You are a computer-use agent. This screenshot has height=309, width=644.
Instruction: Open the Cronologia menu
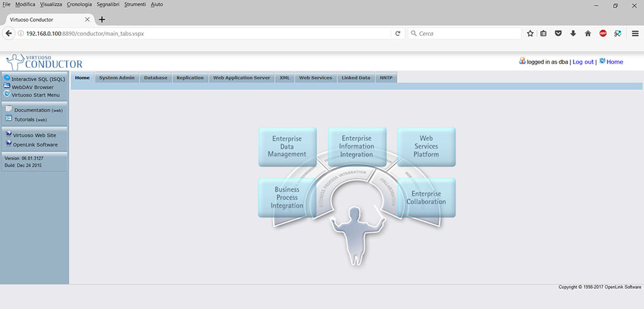click(79, 4)
